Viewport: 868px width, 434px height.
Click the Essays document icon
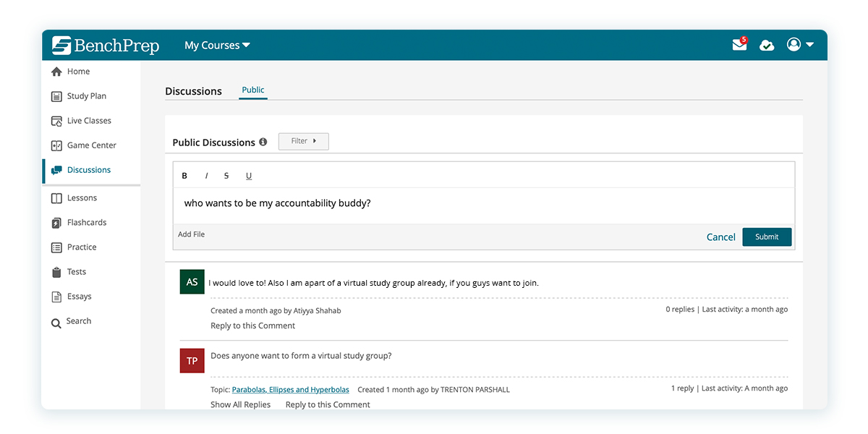point(56,297)
